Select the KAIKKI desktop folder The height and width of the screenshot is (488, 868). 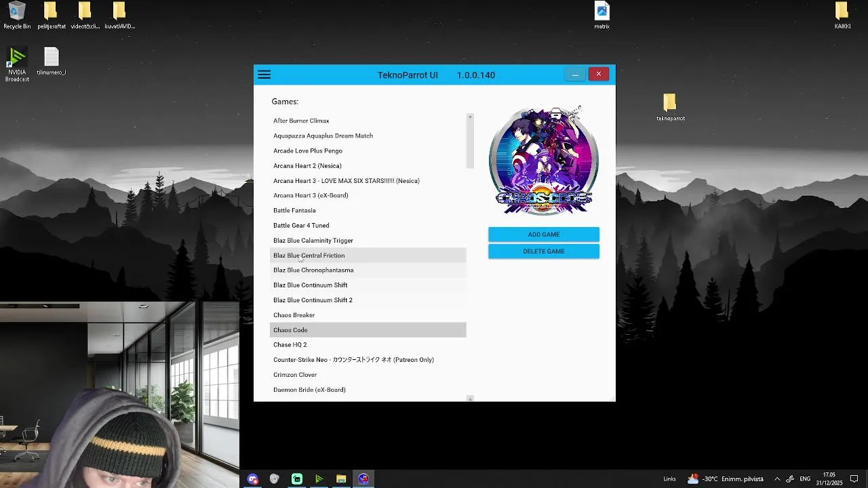pyautogui.click(x=842, y=16)
